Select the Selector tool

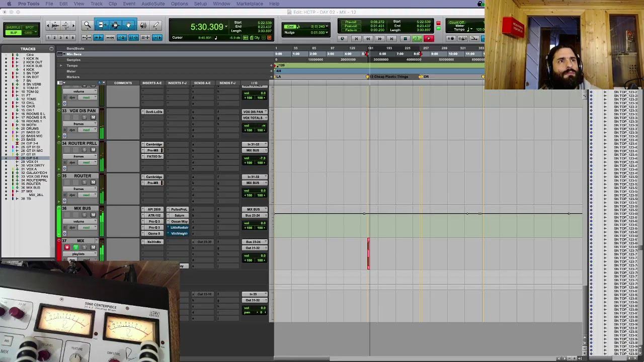point(115,25)
